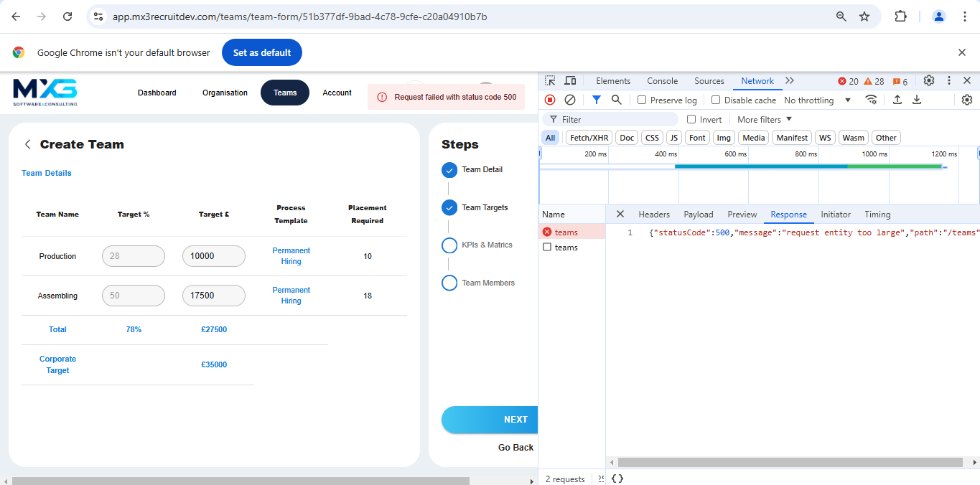
Task: Click the Import HAR upload icon
Action: [x=897, y=100]
